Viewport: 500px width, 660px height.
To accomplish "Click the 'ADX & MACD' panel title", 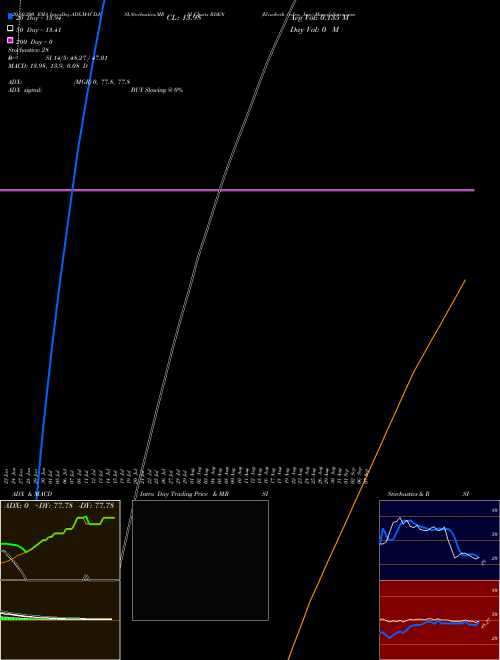I will point(32,494).
